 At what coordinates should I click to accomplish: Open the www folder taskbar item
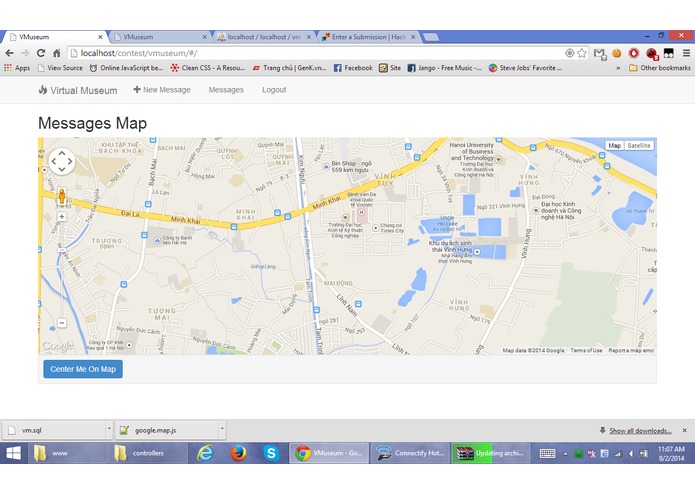point(67,453)
